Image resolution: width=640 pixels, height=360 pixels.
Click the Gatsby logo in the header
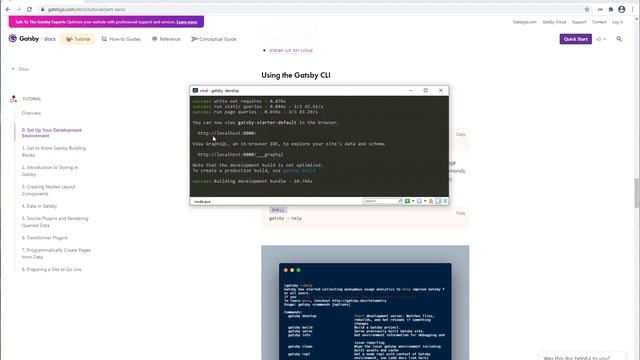tap(24, 39)
